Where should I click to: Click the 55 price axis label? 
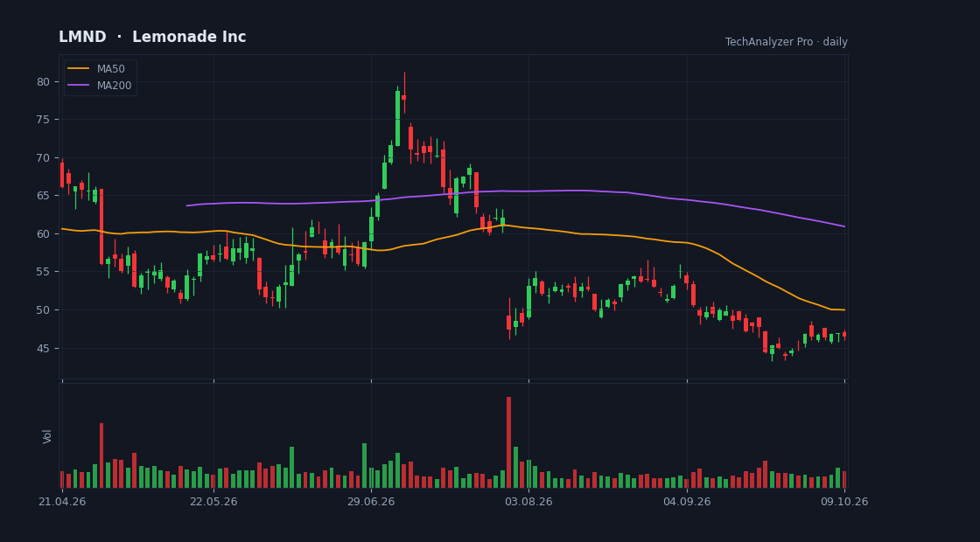point(44,272)
